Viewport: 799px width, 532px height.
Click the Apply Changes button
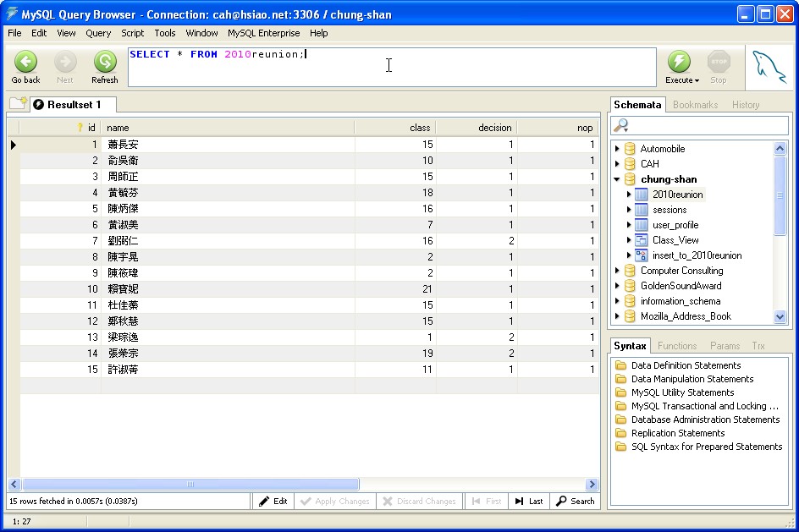click(335, 501)
